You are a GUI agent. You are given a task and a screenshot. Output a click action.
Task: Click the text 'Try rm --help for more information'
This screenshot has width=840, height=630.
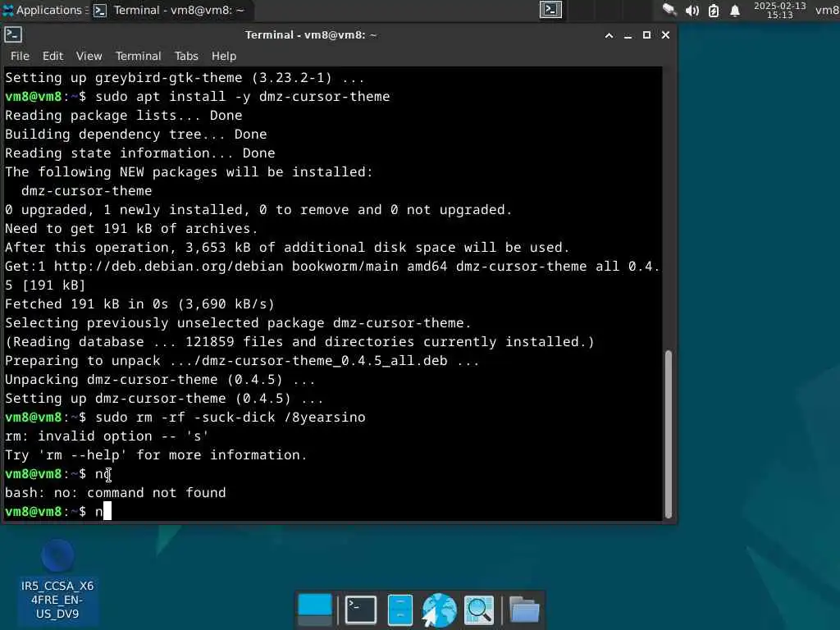point(156,454)
